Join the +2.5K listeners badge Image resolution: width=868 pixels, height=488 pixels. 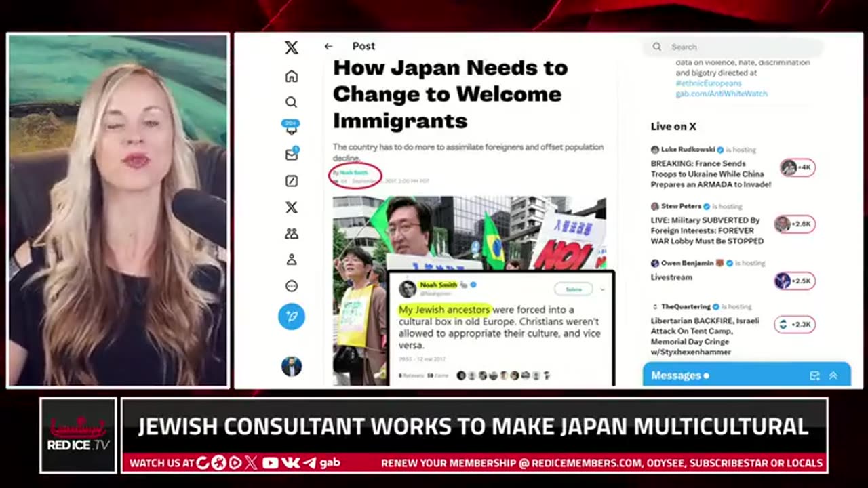(x=795, y=281)
